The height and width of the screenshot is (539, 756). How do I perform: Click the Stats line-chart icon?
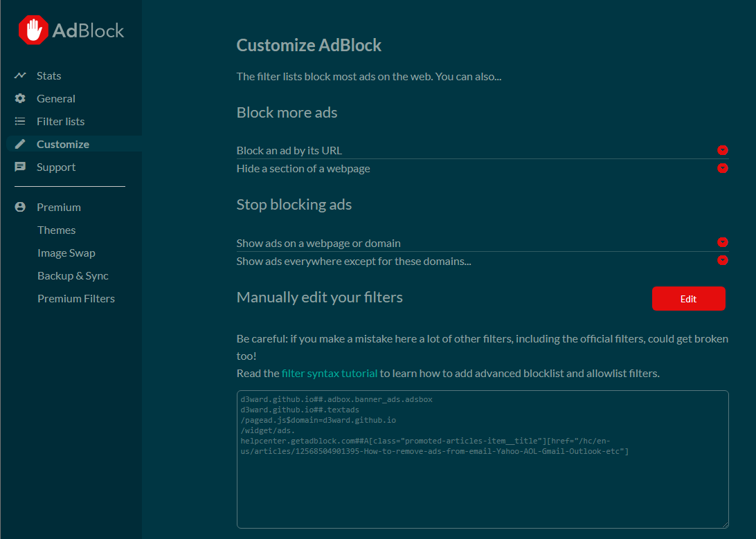pyautogui.click(x=20, y=75)
